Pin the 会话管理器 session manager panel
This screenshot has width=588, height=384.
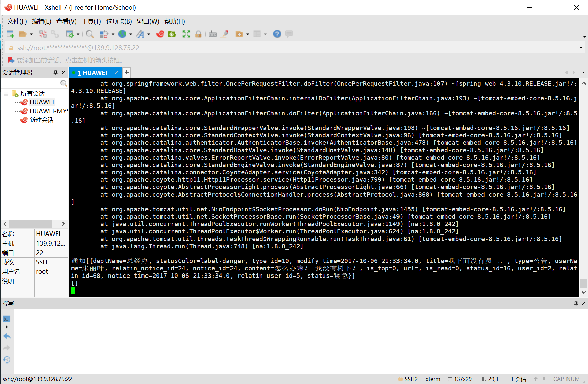click(56, 72)
